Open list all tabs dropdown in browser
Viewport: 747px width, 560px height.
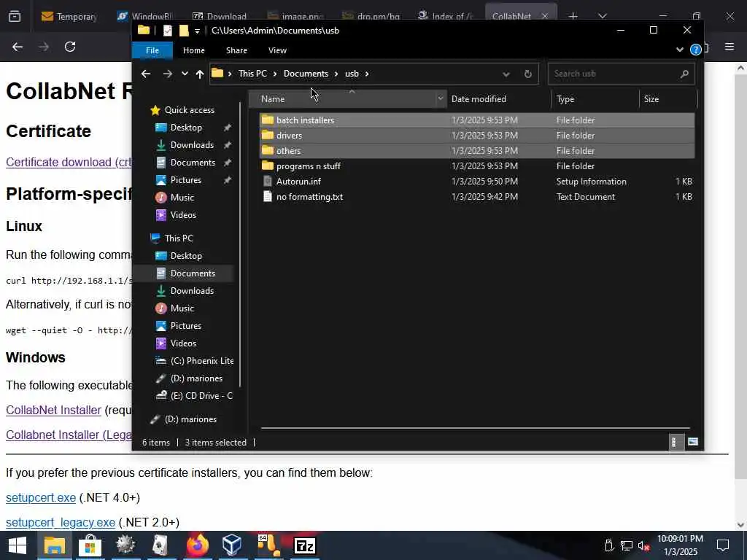click(602, 16)
